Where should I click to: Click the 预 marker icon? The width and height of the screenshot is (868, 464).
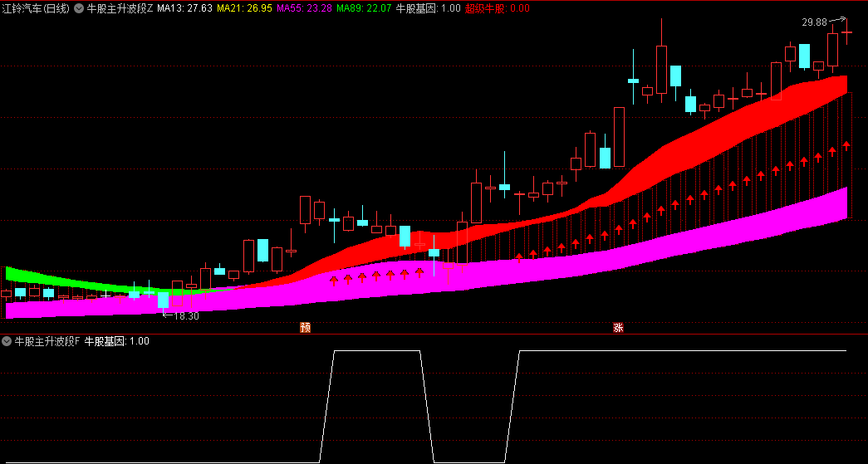(305, 327)
